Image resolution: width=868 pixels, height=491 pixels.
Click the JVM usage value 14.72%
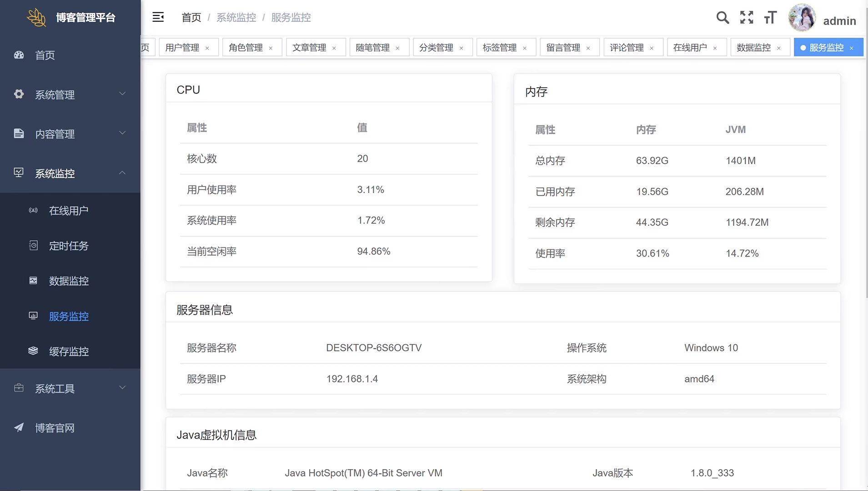pos(742,253)
